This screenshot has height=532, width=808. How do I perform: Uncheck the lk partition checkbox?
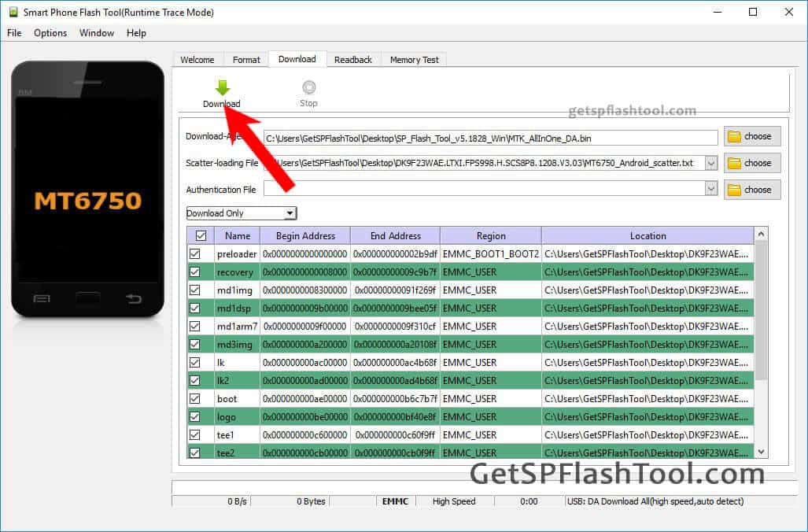tap(195, 362)
